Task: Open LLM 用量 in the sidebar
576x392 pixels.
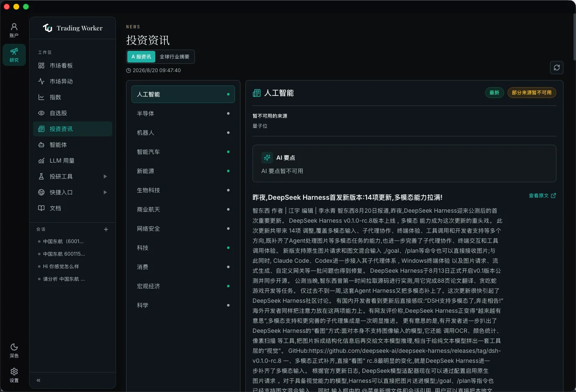Action: 73,161
